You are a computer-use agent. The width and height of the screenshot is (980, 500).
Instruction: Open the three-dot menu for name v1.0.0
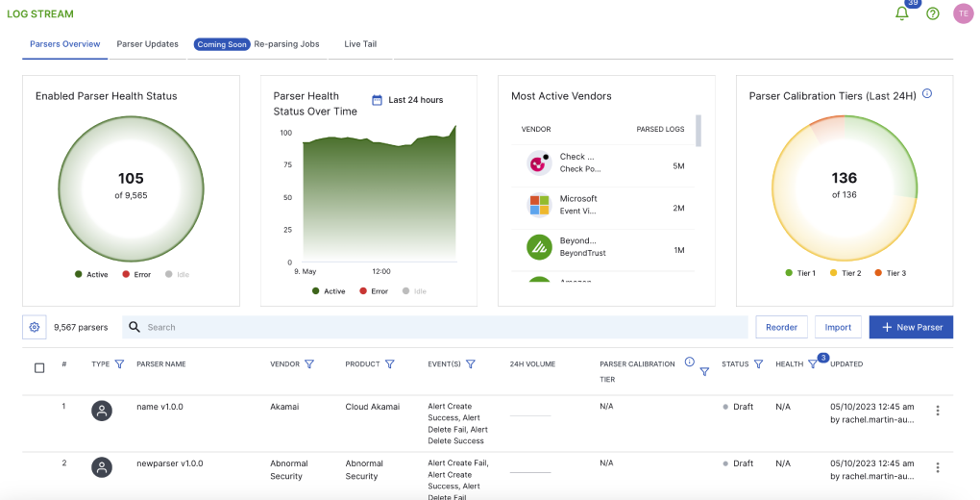click(x=938, y=411)
